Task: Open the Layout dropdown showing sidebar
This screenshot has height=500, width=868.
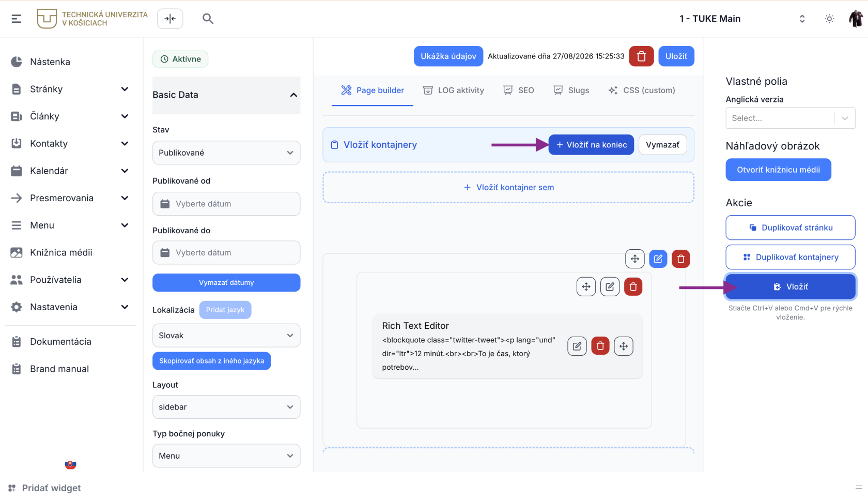Action: tap(226, 407)
